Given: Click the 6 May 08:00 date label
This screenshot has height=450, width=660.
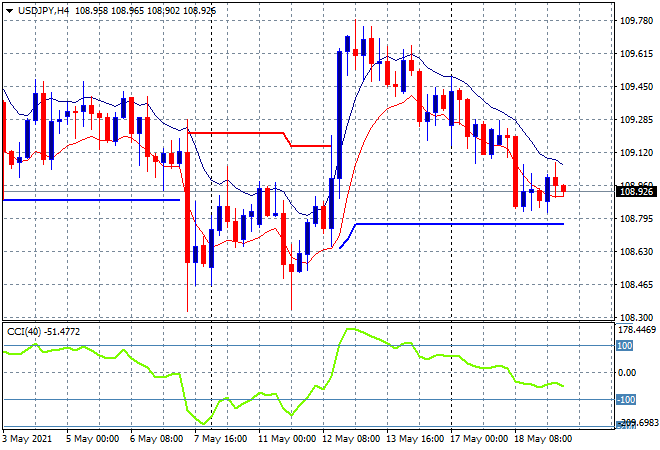Looking at the screenshot, I should pos(156,439).
